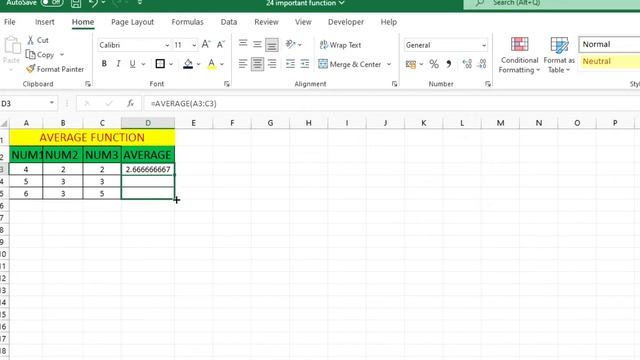640x360 pixels.
Task: Open the Formulas tab
Action: point(187,22)
